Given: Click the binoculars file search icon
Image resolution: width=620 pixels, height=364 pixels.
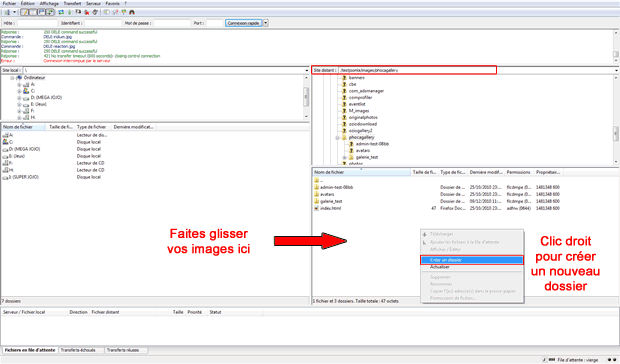Looking at the screenshot, I should [x=132, y=12].
